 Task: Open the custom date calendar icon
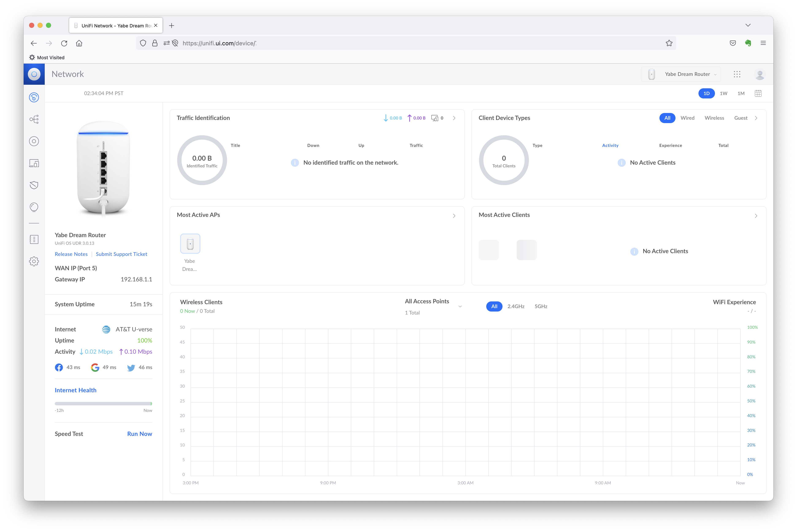(758, 93)
